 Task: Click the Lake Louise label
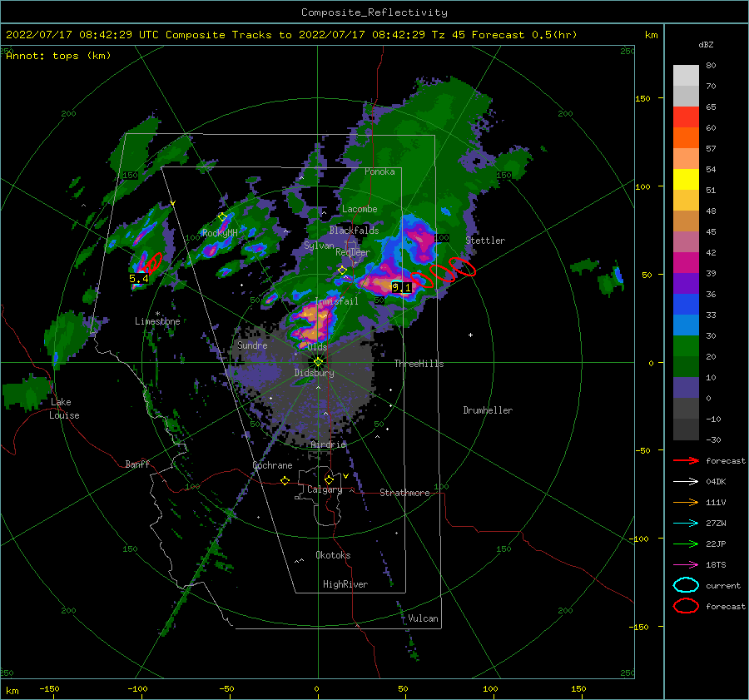(64, 409)
